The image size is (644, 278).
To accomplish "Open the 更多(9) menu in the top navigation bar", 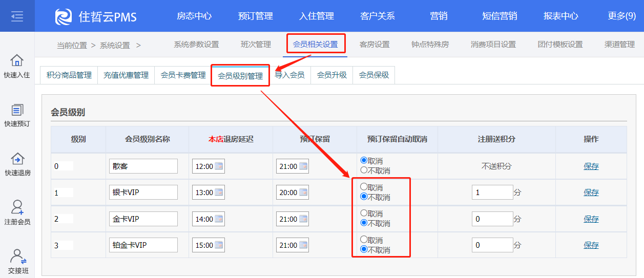I will pos(622,16).
